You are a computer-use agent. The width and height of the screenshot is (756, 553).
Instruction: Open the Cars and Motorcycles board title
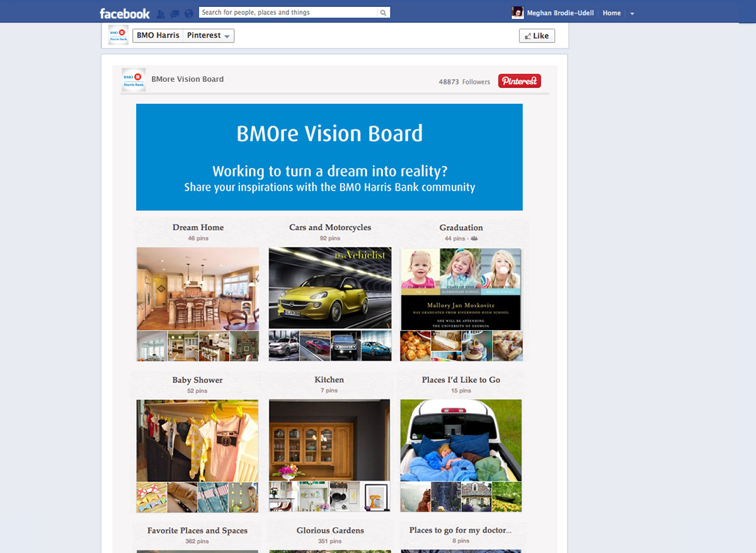pos(330,227)
